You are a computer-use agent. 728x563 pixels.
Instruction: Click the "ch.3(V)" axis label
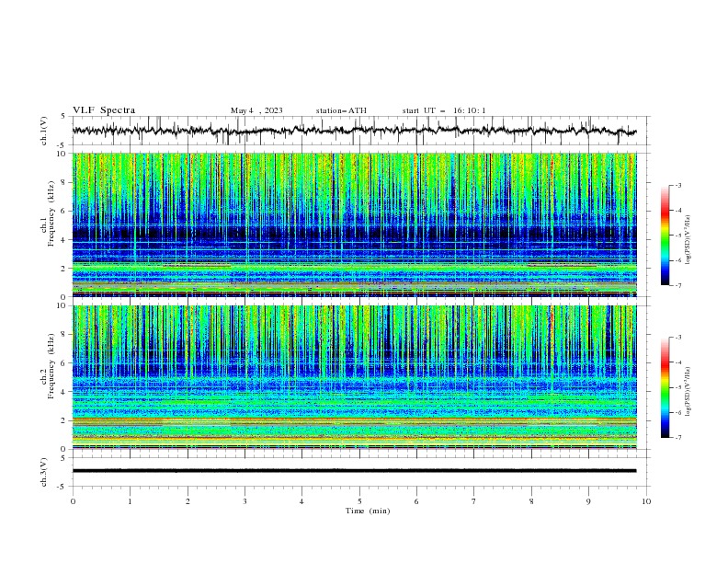tap(44, 472)
